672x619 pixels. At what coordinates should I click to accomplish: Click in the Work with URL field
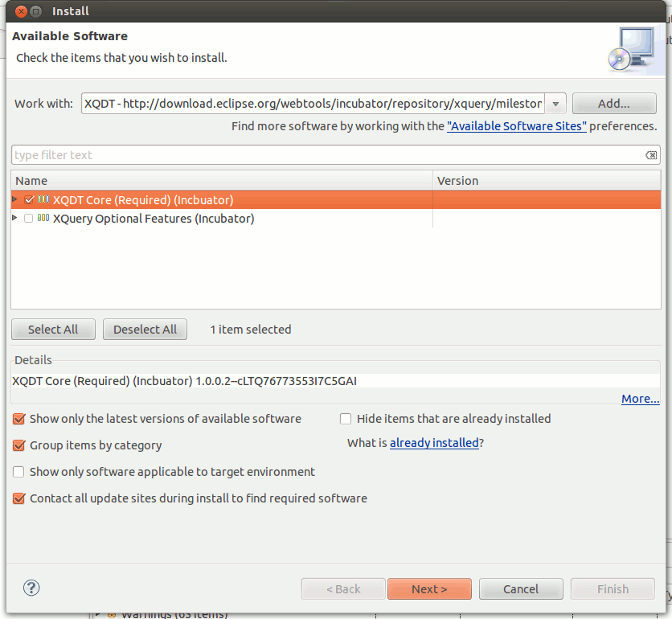point(313,104)
